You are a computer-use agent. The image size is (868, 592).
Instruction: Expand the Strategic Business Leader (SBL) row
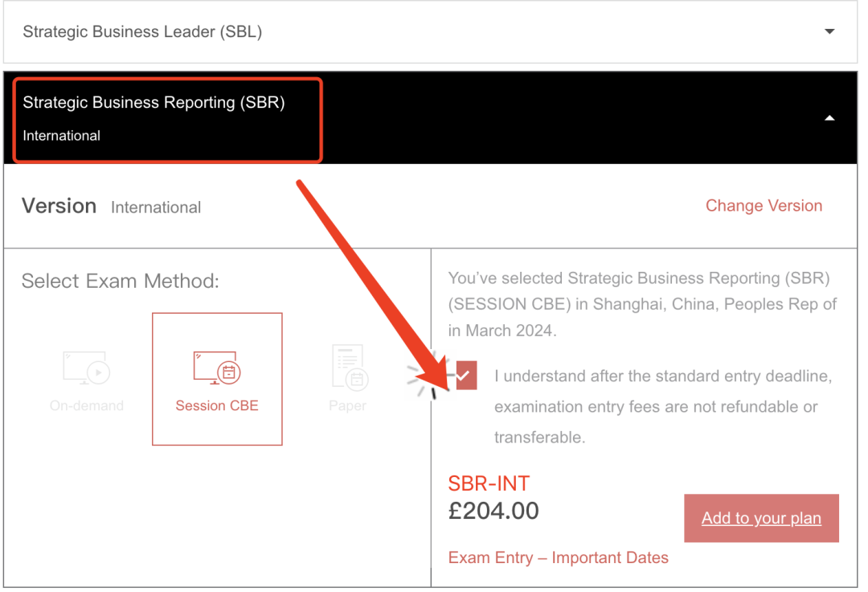click(x=430, y=31)
